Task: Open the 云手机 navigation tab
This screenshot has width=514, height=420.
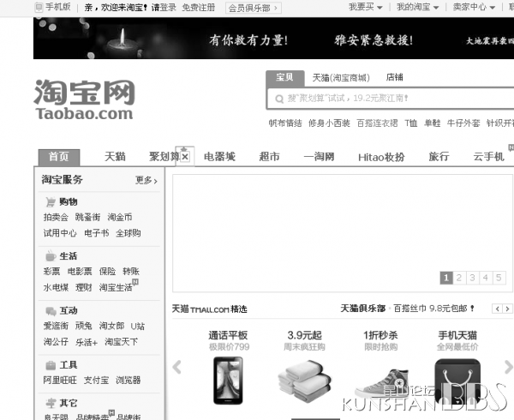Action: coord(488,157)
